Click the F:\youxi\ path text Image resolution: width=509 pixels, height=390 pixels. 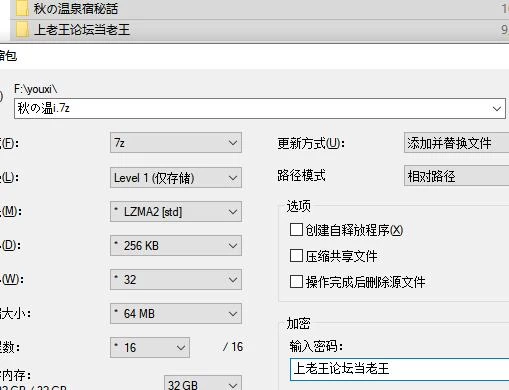click(36, 89)
